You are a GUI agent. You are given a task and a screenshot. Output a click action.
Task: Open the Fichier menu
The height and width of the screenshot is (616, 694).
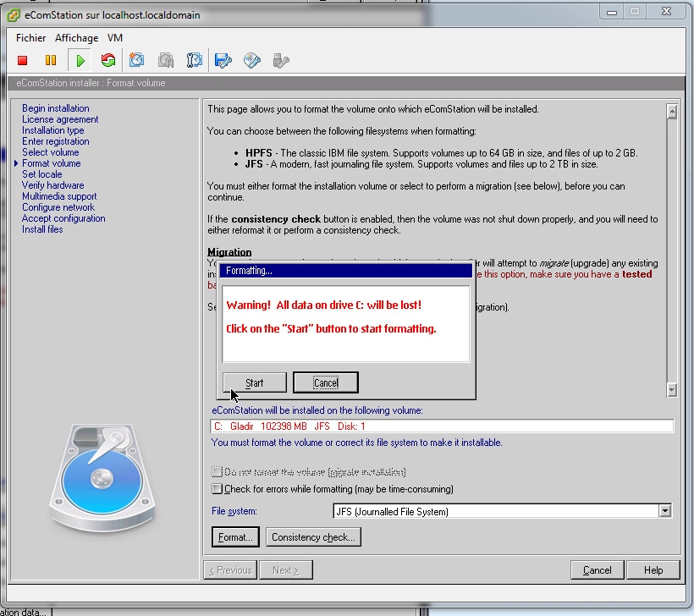coord(31,38)
